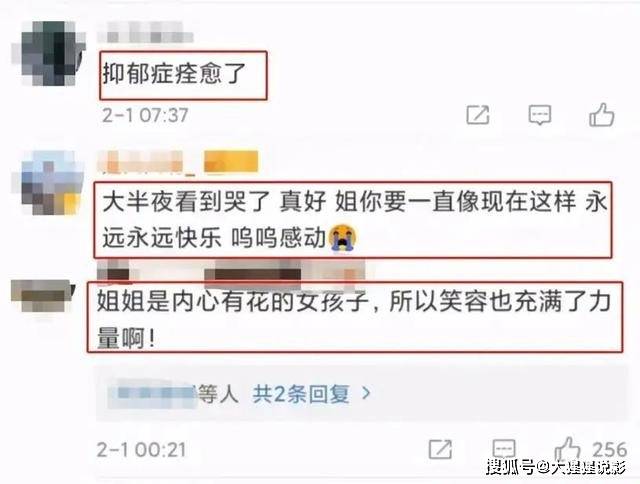This screenshot has width=640, height=484.
Task: Open avatar of 姐姐是内心有花 commenter
Action: (x=42, y=295)
